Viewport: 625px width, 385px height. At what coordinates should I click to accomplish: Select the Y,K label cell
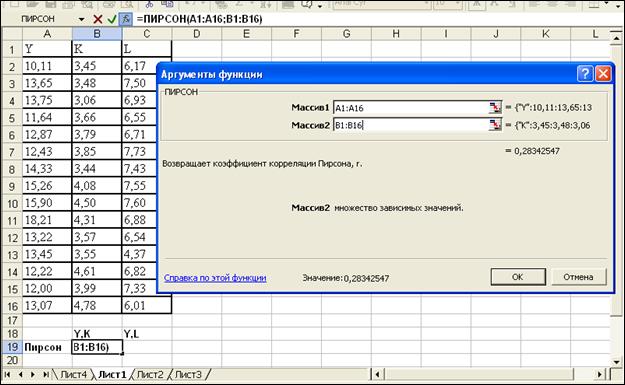tap(97, 334)
